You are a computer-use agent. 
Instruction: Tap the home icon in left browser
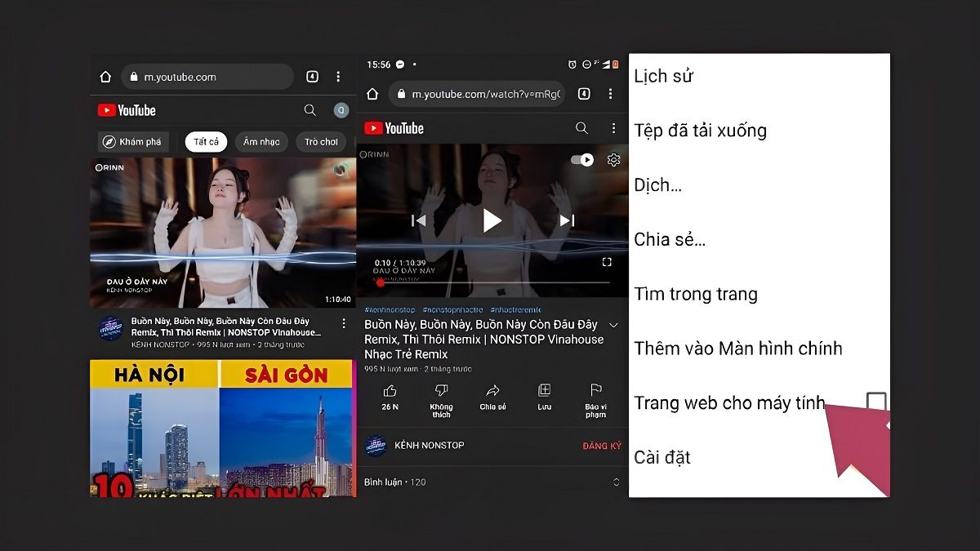[x=105, y=77]
